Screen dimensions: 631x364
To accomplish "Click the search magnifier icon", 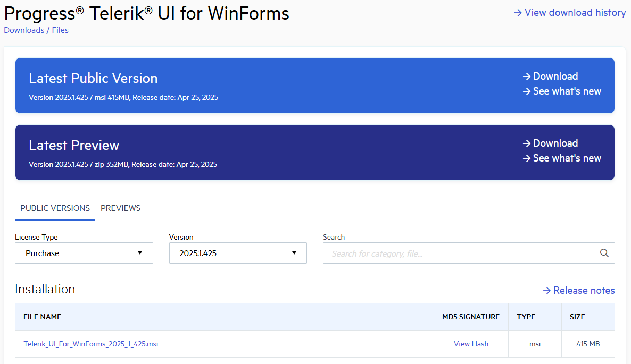I will (604, 253).
